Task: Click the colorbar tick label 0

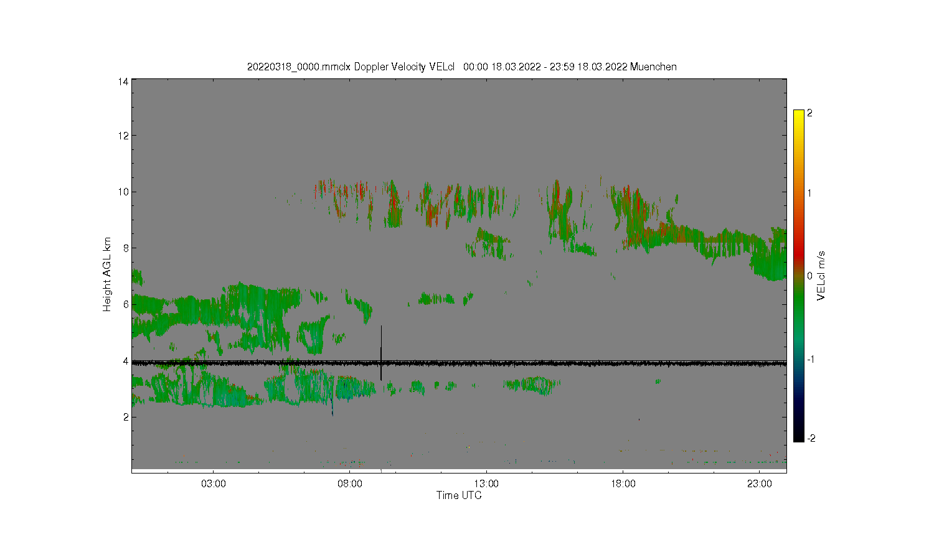Action: (809, 276)
